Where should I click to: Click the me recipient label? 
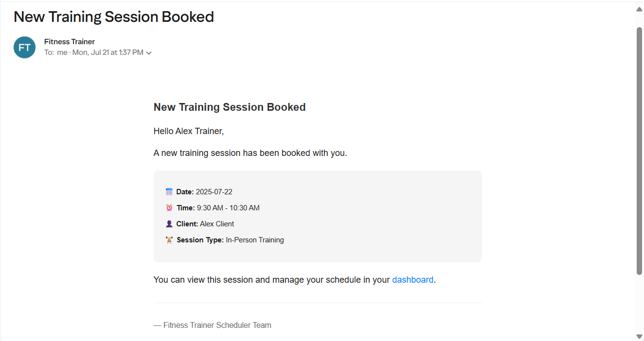(x=62, y=52)
